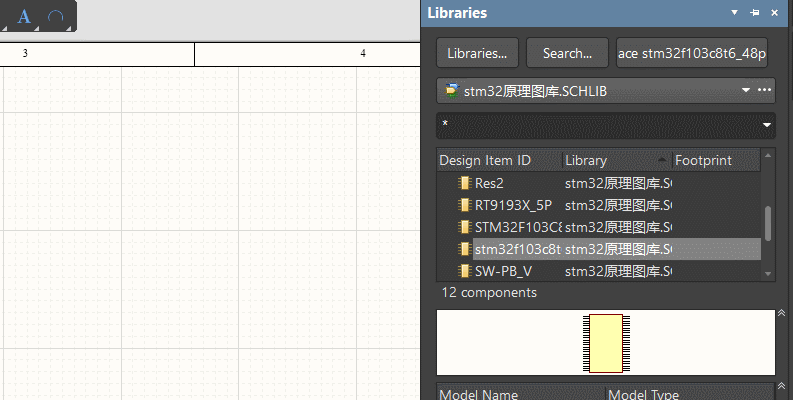Click the schematic library file icon
This screenshot has width=793, height=400.
[x=451, y=91]
